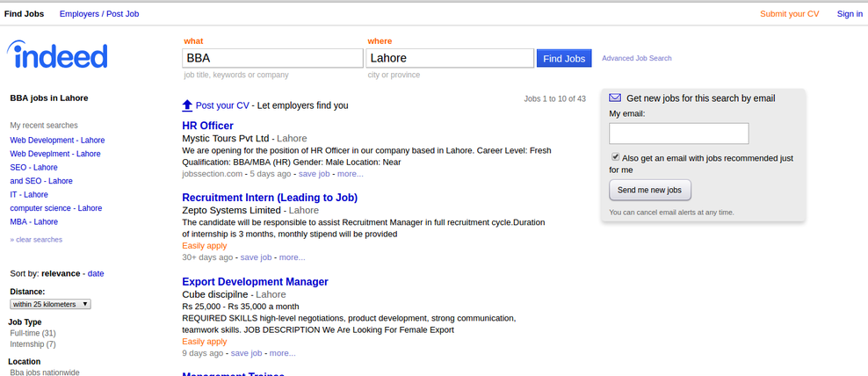
Task: Focus the 'what' job keyword field
Action: (x=272, y=58)
